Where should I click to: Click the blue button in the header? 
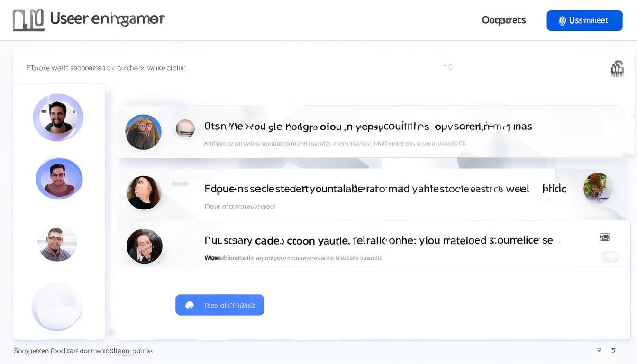tap(584, 20)
